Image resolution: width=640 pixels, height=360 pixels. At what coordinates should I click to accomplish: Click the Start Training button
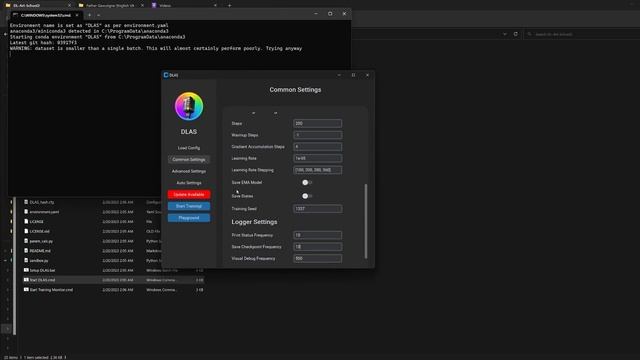pyautogui.click(x=189, y=206)
